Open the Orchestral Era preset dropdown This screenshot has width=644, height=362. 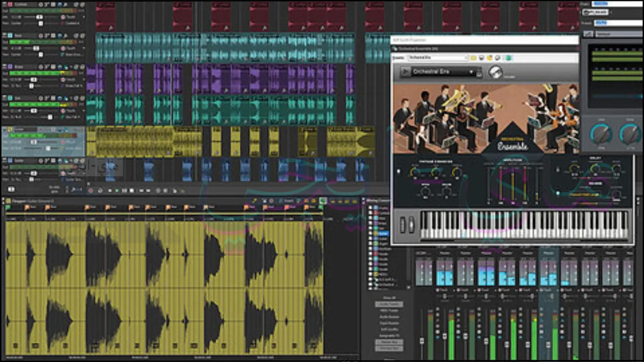(471, 72)
